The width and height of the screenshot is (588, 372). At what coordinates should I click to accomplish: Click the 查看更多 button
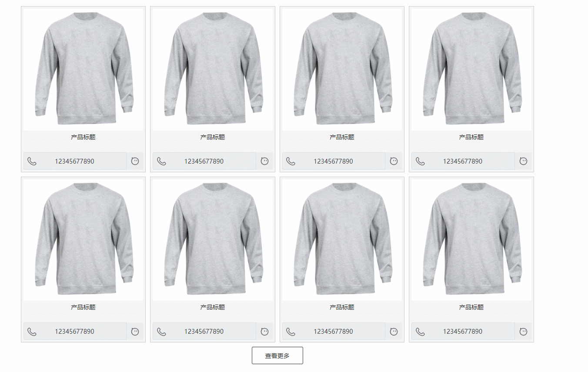click(x=277, y=355)
